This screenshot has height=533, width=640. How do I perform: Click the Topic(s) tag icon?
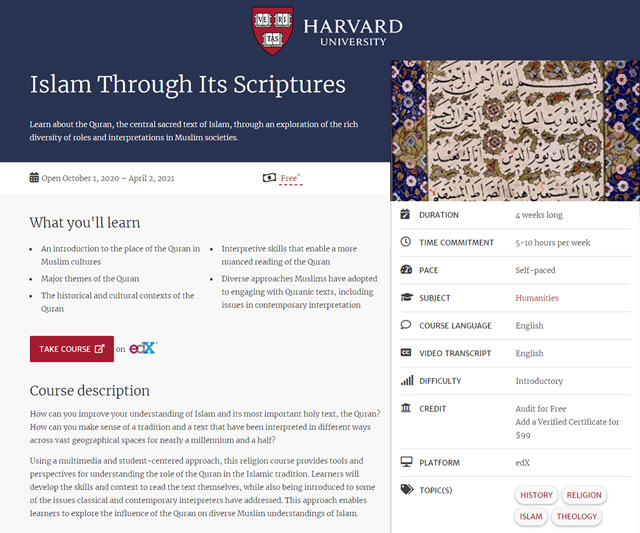(406, 490)
